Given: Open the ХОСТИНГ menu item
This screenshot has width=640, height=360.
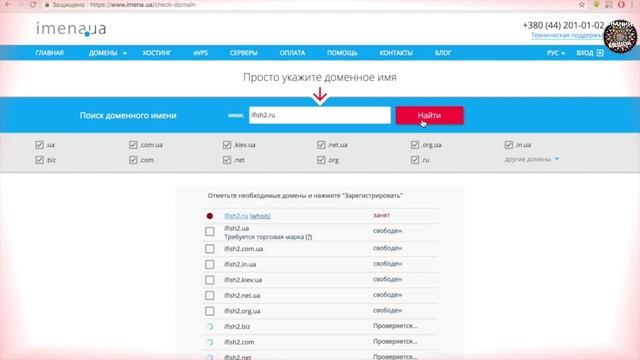Looking at the screenshot, I should click(x=157, y=53).
